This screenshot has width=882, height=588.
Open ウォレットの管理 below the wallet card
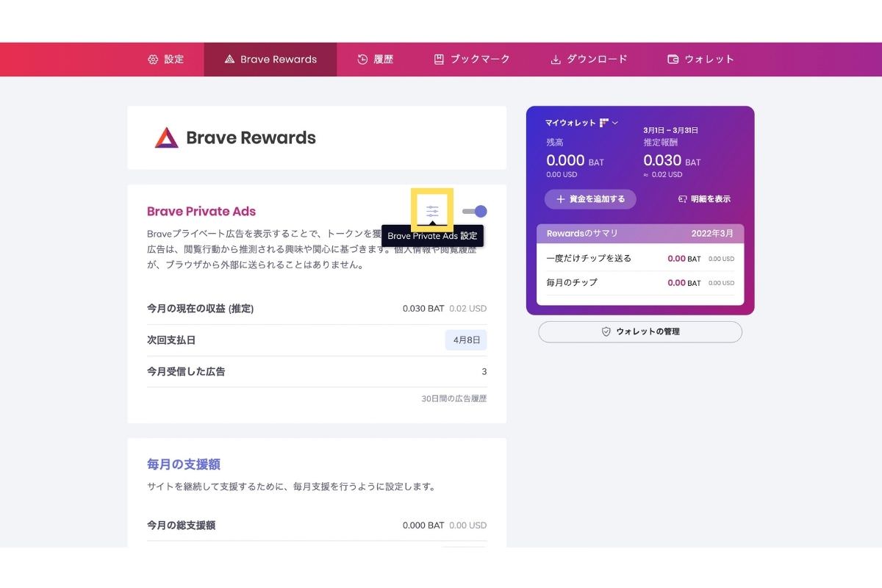coord(639,331)
